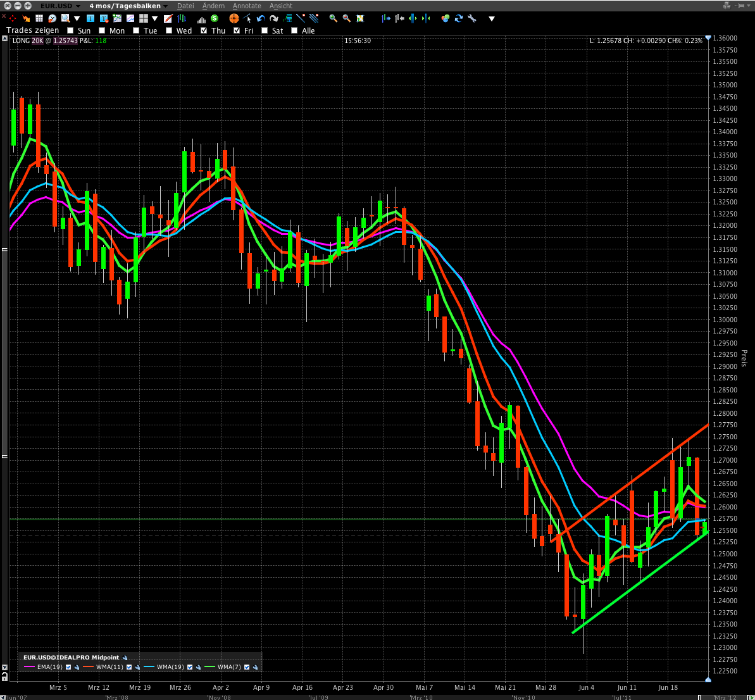This screenshot has height=700, width=755.
Task: Click the EUR.USD@IDEALPRO Midpoint legend label
Action: tap(72, 658)
